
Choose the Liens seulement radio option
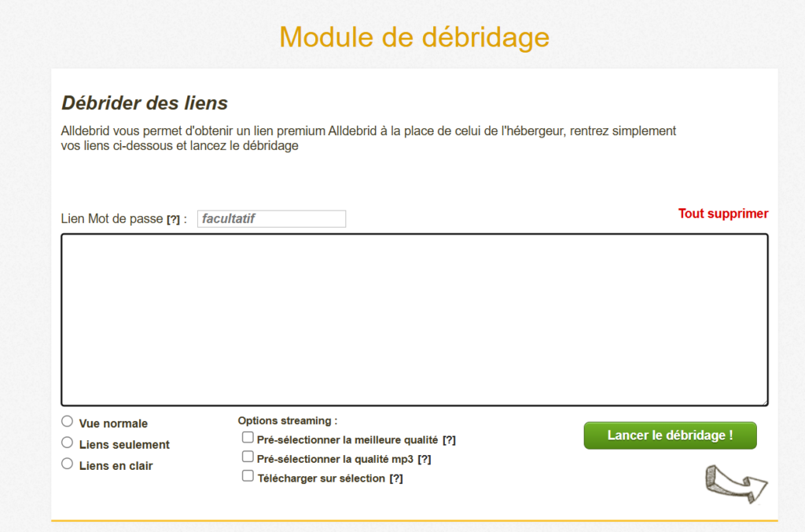[68, 443]
